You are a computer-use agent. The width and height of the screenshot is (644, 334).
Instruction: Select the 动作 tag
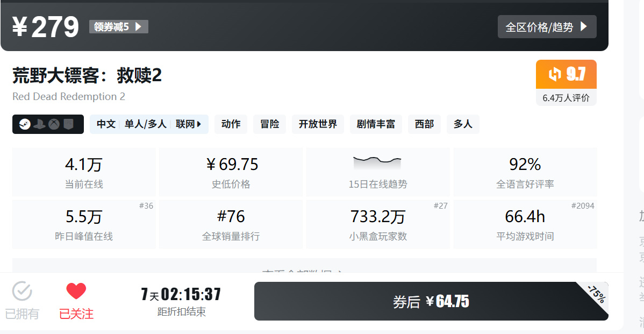click(231, 124)
